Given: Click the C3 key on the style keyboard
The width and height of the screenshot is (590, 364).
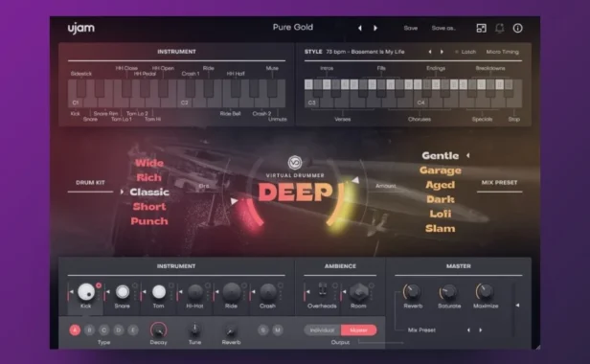Looking at the screenshot, I should point(312,102).
